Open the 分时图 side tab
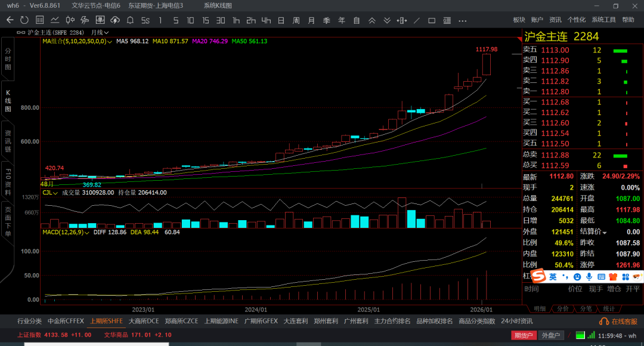The height and width of the screenshot is (346, 644). pyautogui.click(x=8, y=59)
